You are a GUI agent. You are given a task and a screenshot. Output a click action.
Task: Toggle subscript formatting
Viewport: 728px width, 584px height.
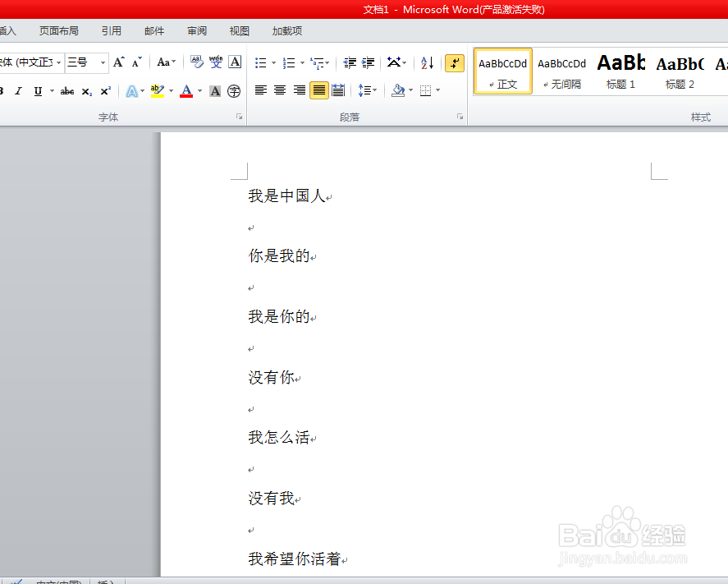pos(86,90)
